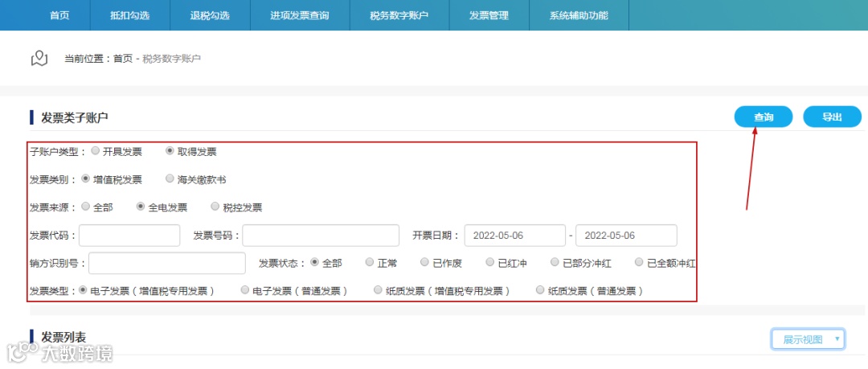Click the 查询 button
The image size is (868, 369).
point(764,117)
